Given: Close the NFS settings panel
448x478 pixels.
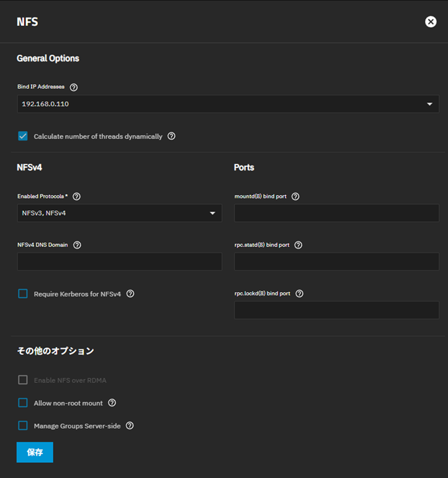Looking at the screenshot, I should tap(431, 22).
